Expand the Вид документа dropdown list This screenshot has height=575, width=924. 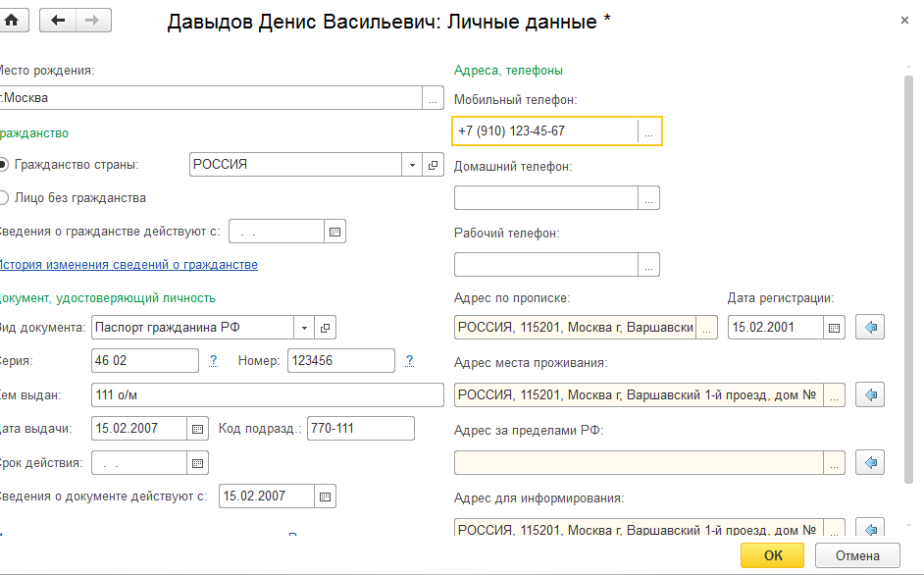point(305,328)
